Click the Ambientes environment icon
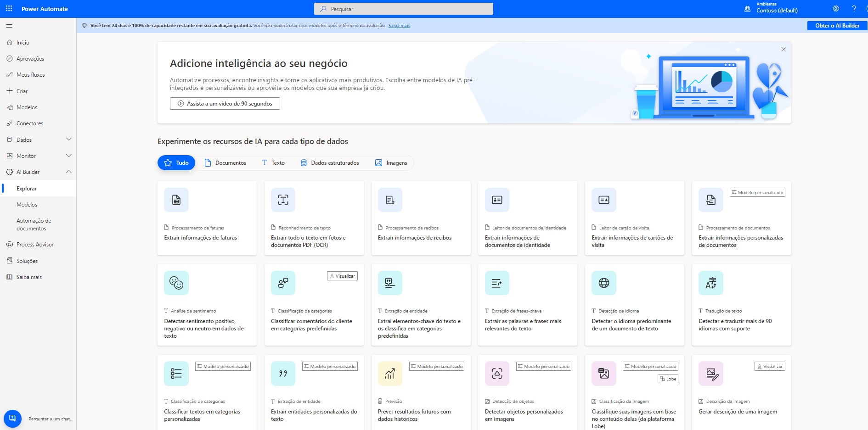Screen dimensions: 868x430 click(x=748, y=9)
